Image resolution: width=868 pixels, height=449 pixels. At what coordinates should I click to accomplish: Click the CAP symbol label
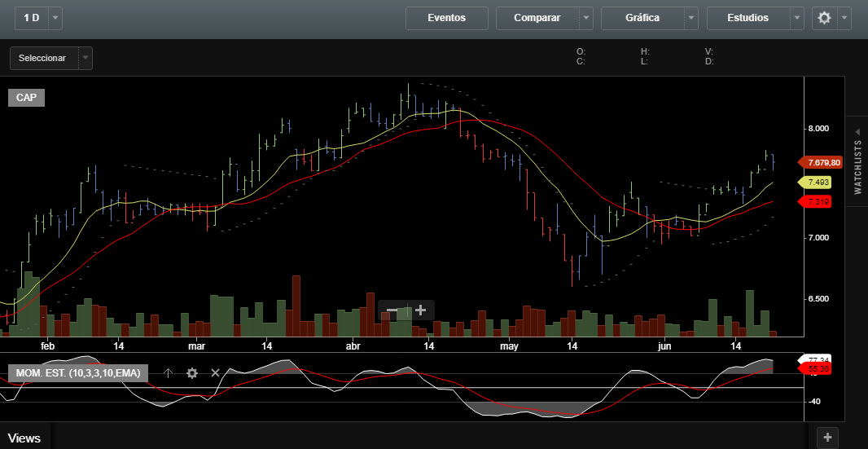tap(26, 98)
